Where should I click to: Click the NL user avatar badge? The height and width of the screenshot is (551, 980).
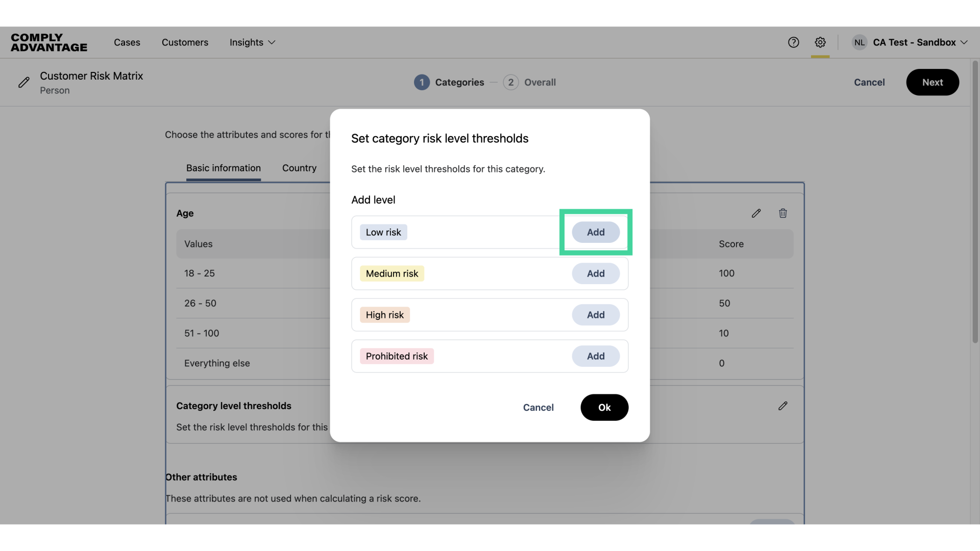click(860, 42)
